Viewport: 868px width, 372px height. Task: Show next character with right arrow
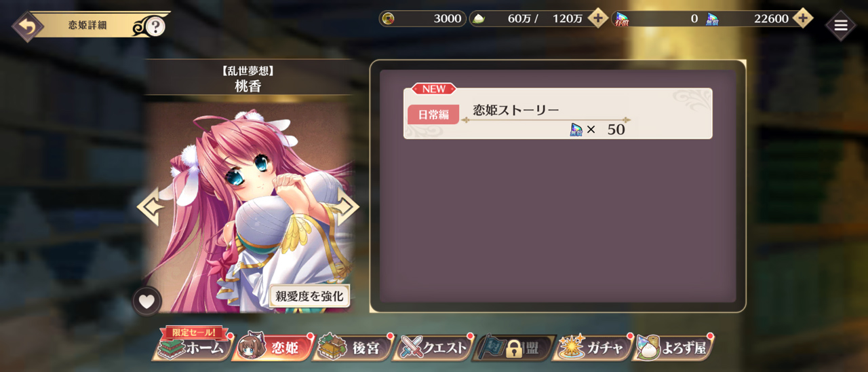(x=347, y=206)
